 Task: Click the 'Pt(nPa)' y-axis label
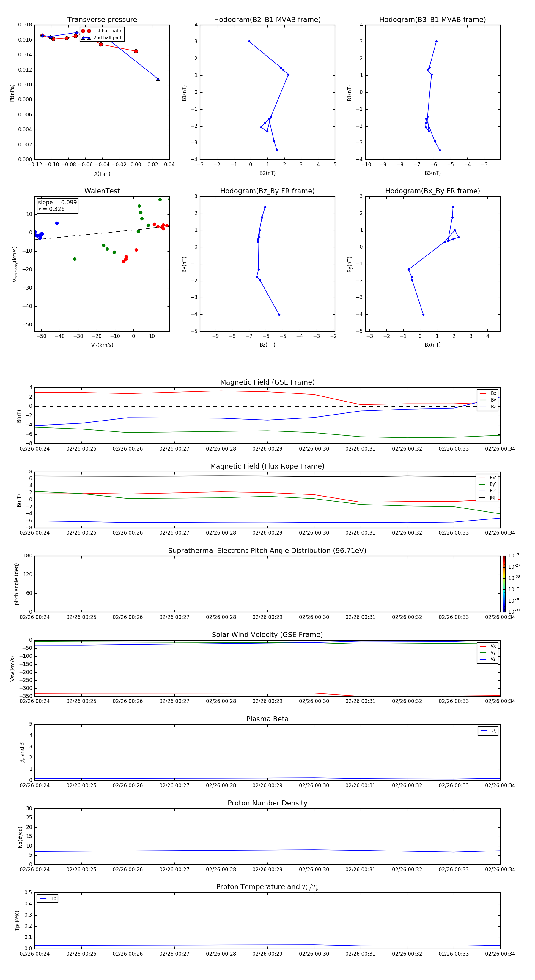[12, 93]
